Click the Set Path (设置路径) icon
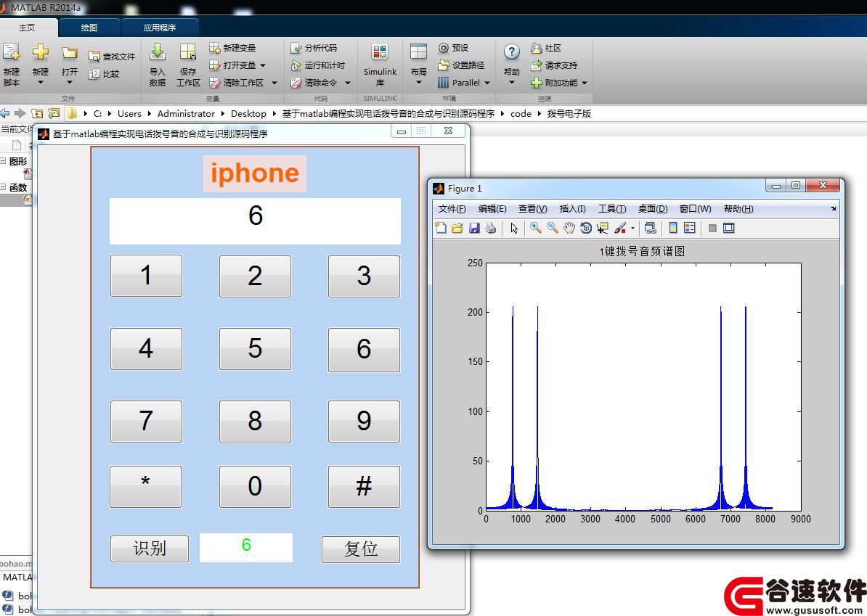This screenshot has height=616, width=867. (x=444, y=65)
